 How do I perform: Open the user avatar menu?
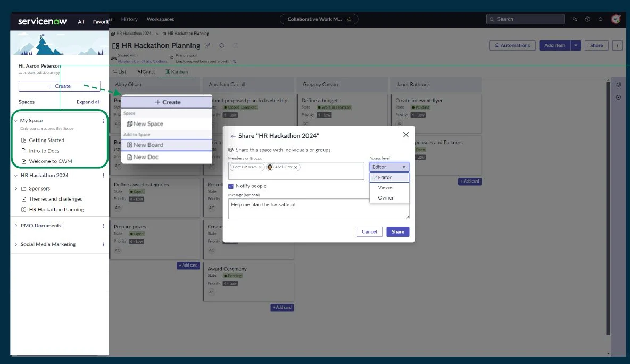tap(616, 19)
